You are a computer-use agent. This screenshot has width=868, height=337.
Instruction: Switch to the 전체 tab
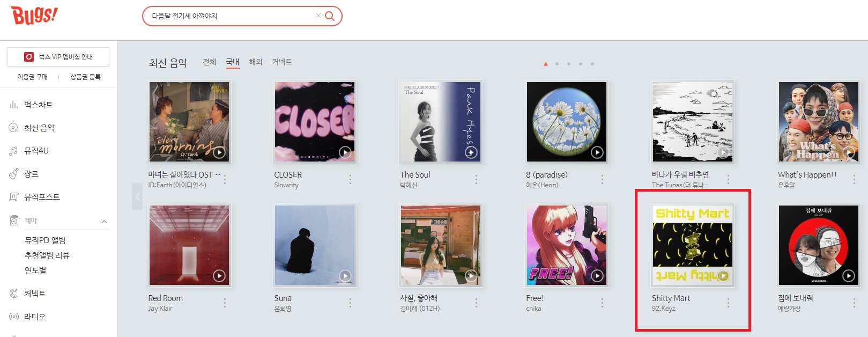[210, 62]
